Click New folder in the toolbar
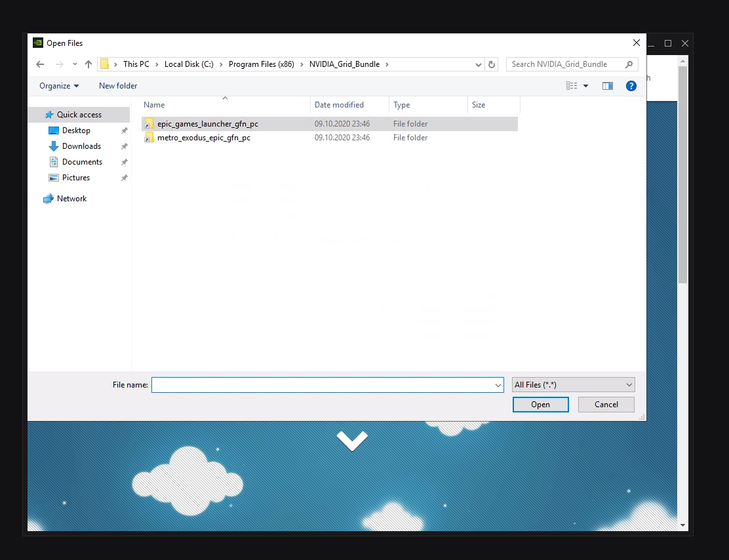Screen dimensions: 729x560 tap(118, 86)
